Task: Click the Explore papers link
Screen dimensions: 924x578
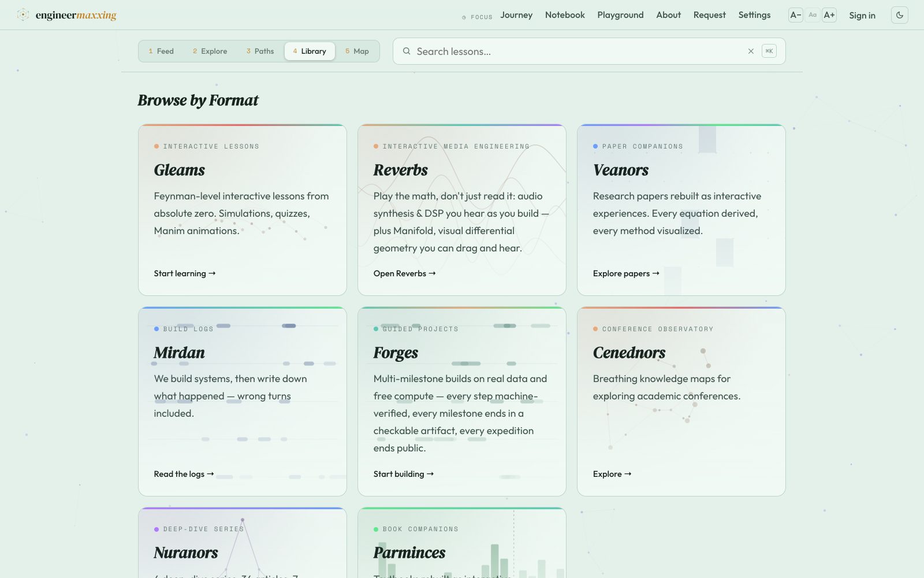Action: click(626, 273)
